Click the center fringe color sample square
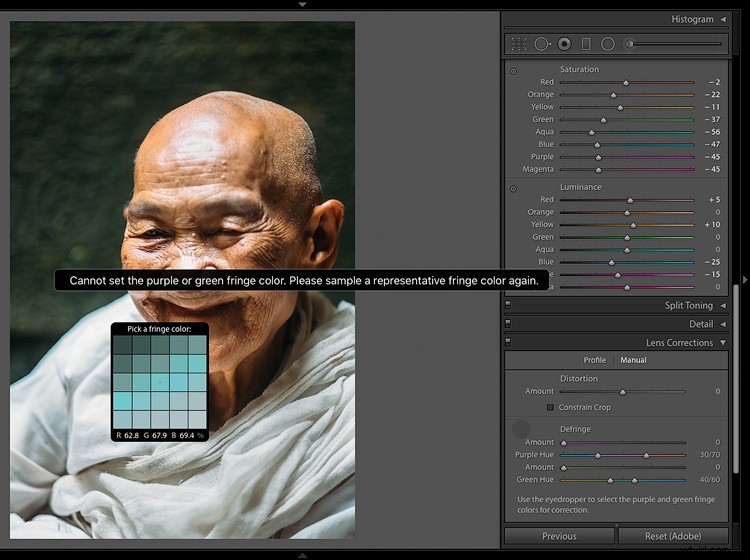This screenshot has height=560, width=750. pyautogui.click(x=160, y=382)
